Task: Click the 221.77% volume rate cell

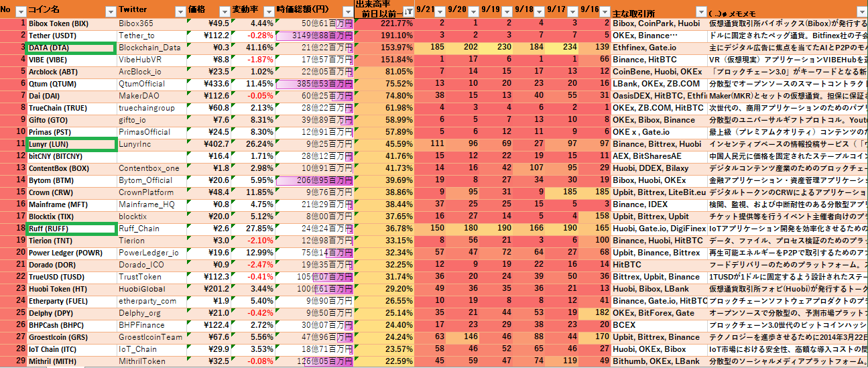Action: (385, 23)
